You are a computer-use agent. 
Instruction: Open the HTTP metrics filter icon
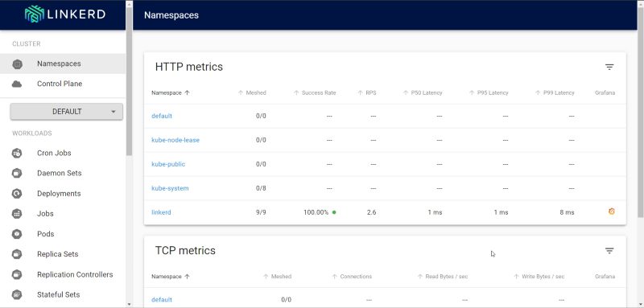point(609,67)
